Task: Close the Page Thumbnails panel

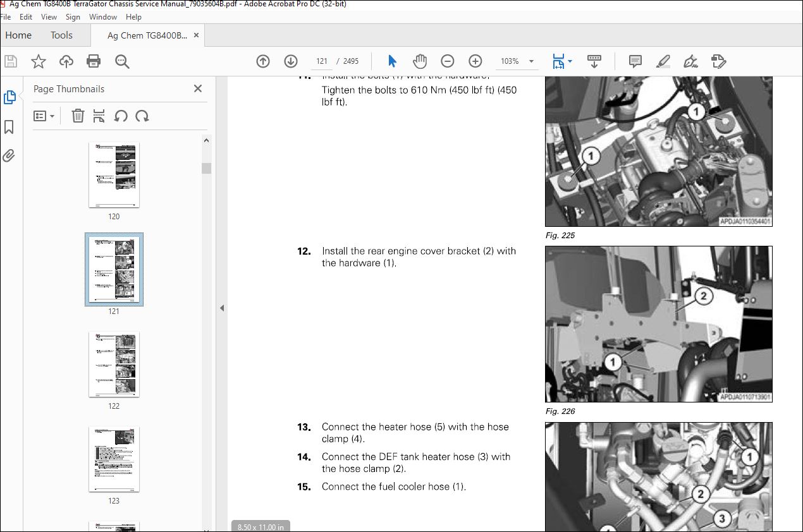Action: (x=198, y=89)
